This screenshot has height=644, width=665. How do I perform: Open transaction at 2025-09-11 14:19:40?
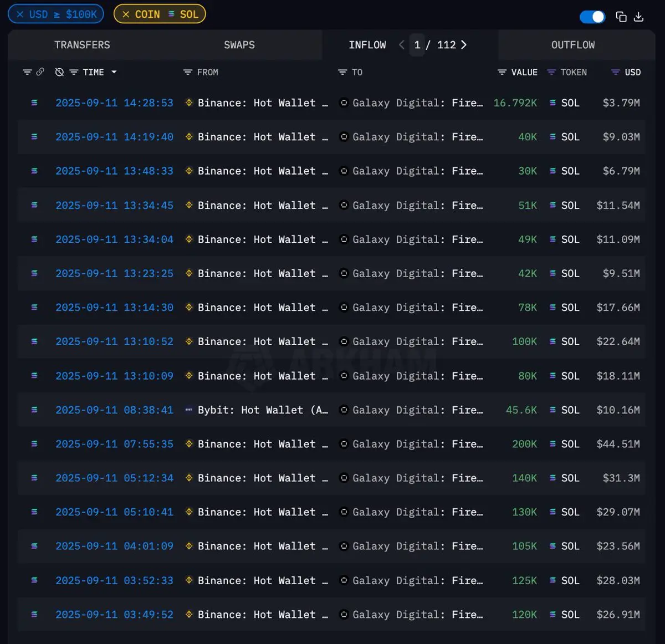point(114,137)
